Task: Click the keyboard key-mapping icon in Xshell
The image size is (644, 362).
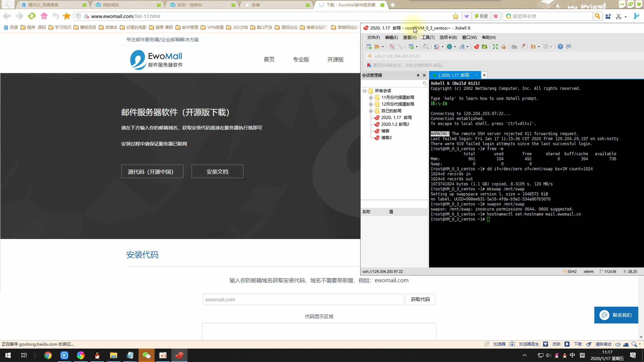Action: pos(514,47)
